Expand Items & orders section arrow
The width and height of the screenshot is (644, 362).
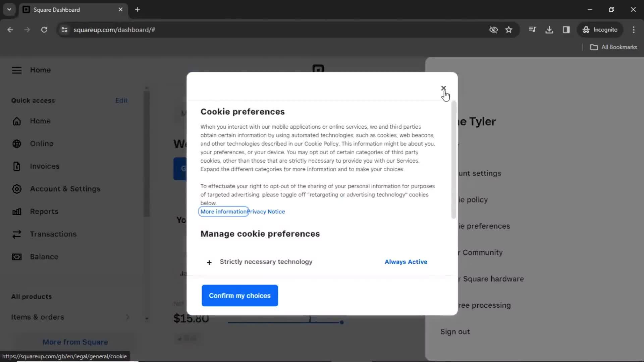(127, 317)
